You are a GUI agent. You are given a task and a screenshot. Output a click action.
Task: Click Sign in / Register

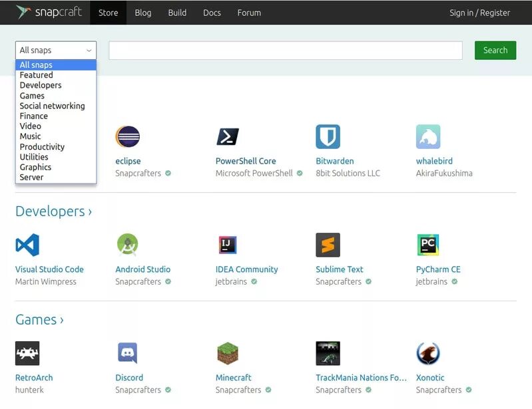coord(479,13)
